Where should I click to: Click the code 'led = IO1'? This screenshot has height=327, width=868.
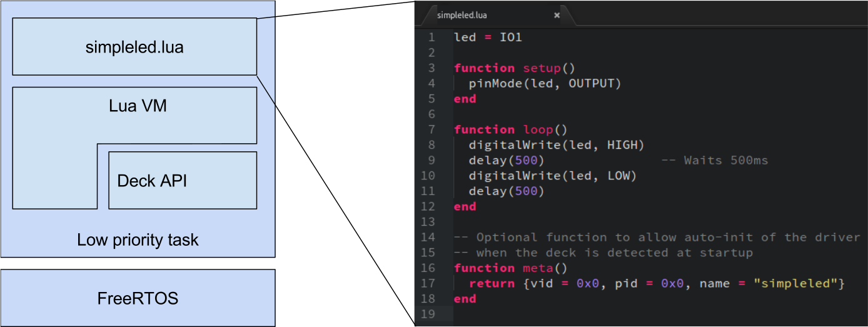(x=488, y=38)
